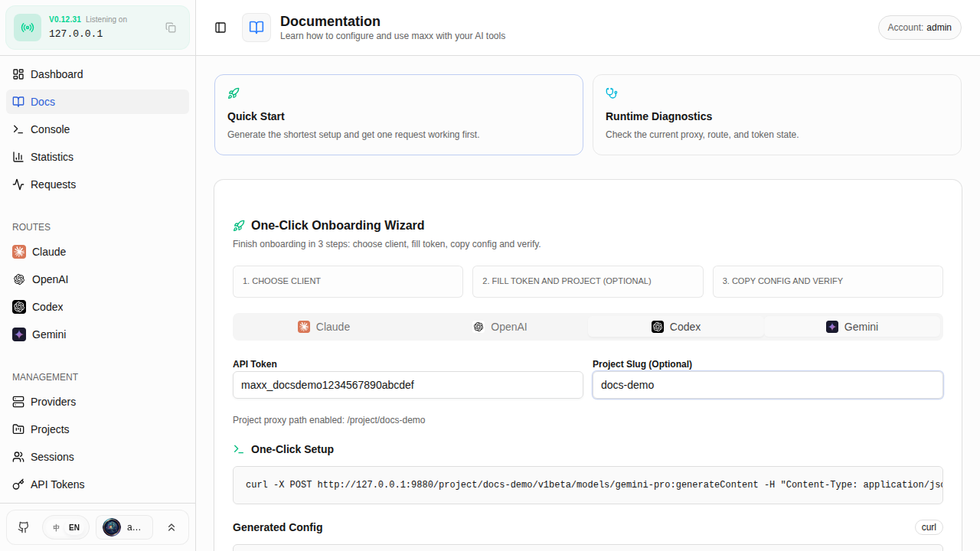
Task: Select the Gemini client tab
Action: [x=852, y=327]
